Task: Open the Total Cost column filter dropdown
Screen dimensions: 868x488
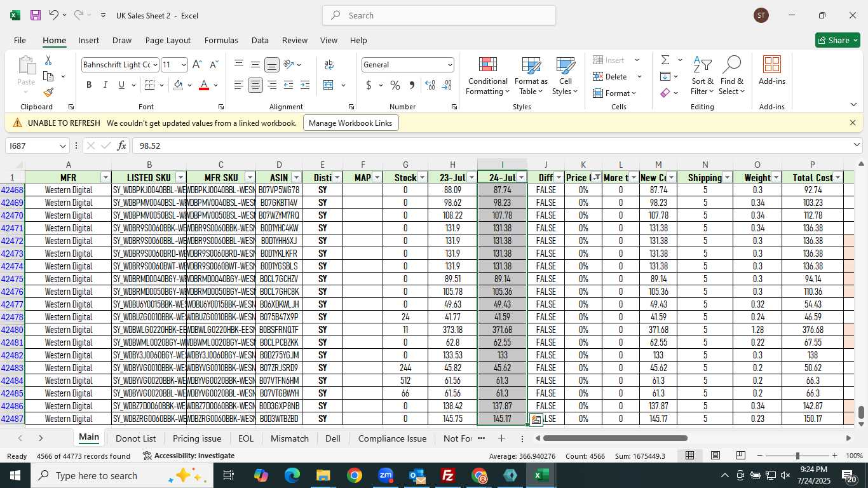Action: click(x=837, y=177)
